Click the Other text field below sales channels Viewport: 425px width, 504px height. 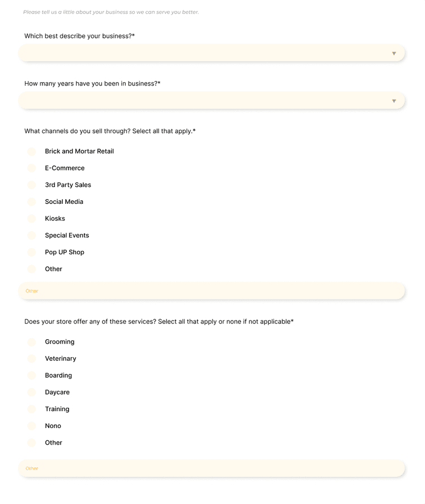point(211,291)
